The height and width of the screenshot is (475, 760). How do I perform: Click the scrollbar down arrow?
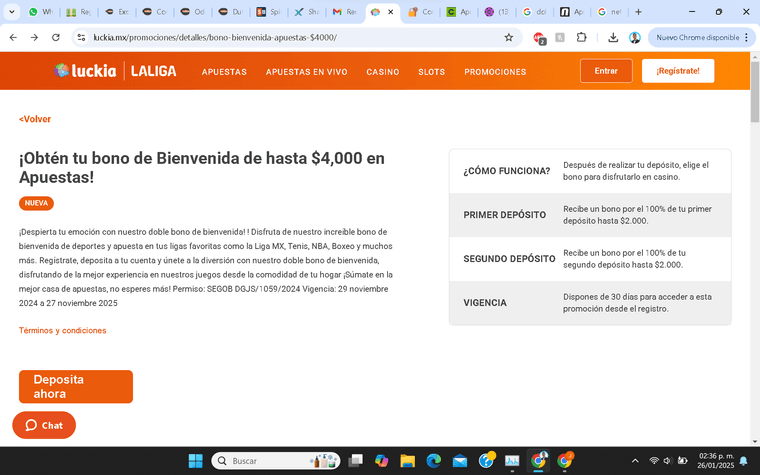pyautogui.click(x=755, y=442)
